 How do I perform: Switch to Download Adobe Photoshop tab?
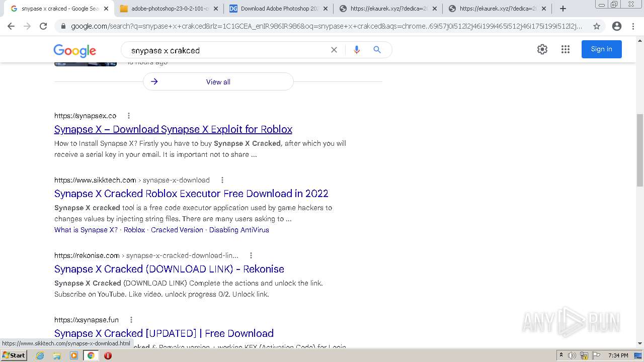[279, 9]
